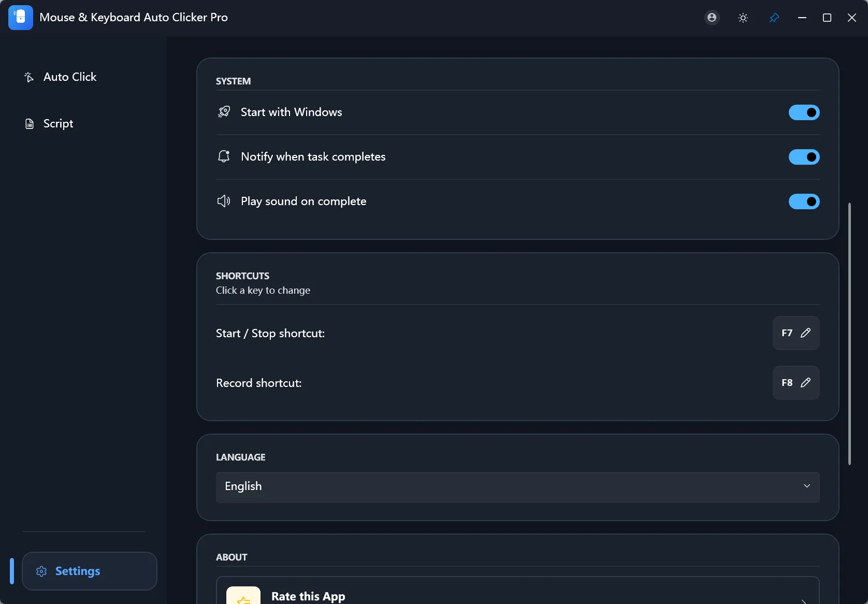Image resolution: width=868 pixels, height=604 pixels.
Task: Open the user account profile icon
Action: 712,18
